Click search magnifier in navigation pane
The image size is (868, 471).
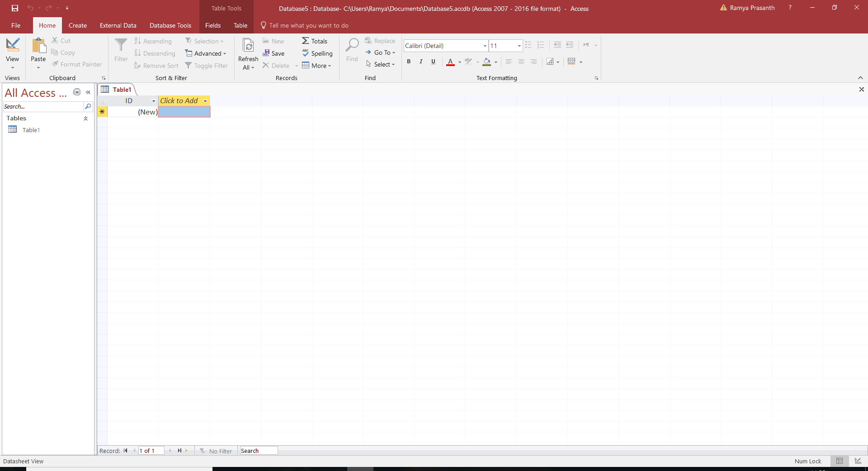pyautogui.click(x=88, y=107)
